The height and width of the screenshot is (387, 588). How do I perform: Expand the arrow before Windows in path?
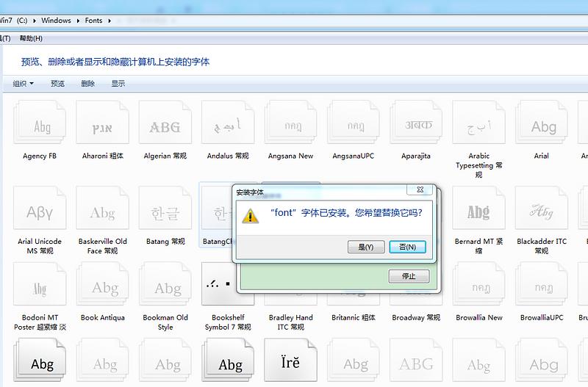35,21
